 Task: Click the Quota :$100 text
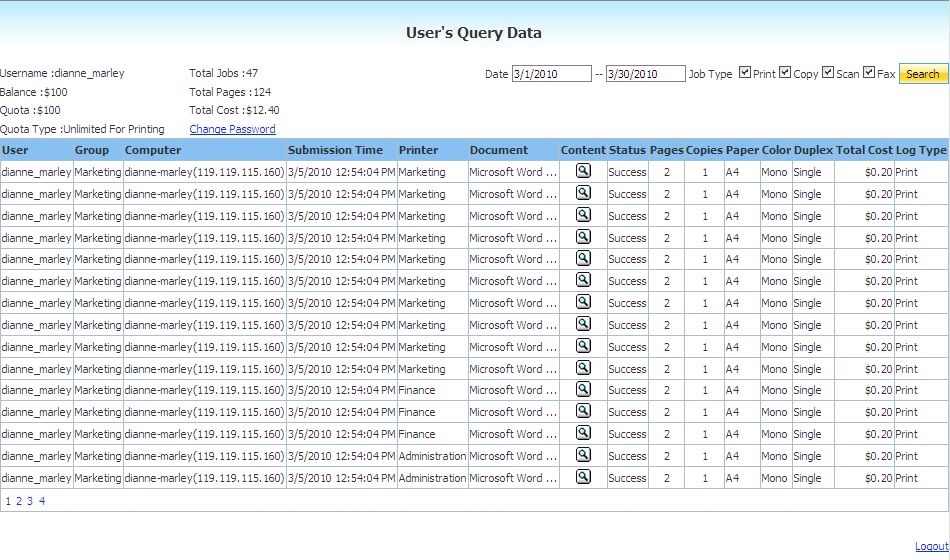(x=30, y=110)
